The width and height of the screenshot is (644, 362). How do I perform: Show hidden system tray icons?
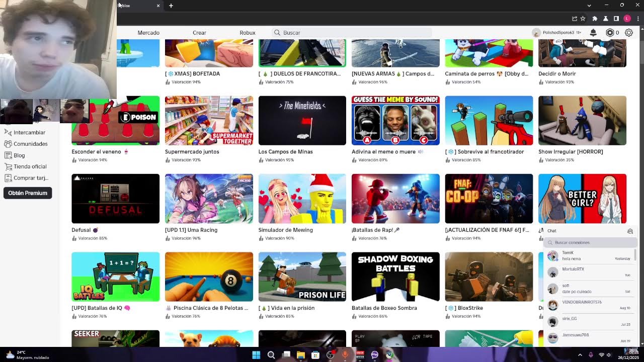coord(580,355)
